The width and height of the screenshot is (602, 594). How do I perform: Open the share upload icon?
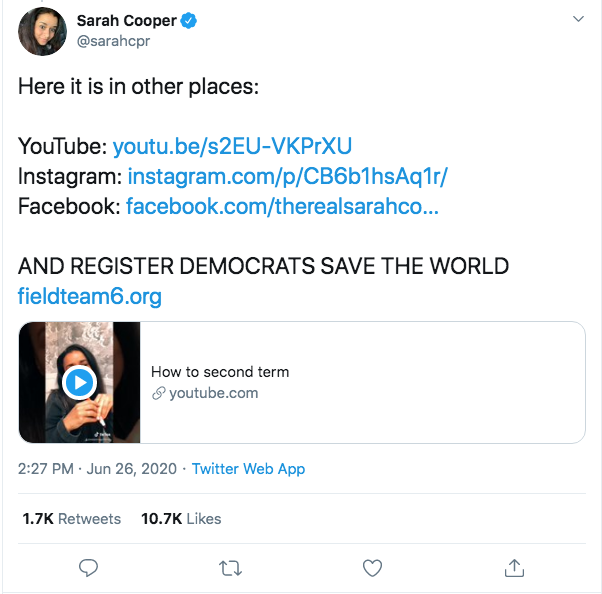[514, 568]
